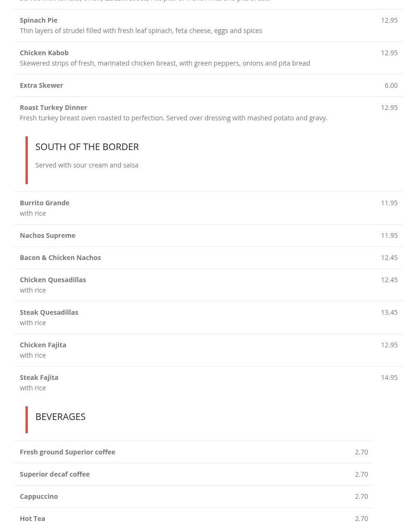Click the Beverages section heading

click(60, 417)
